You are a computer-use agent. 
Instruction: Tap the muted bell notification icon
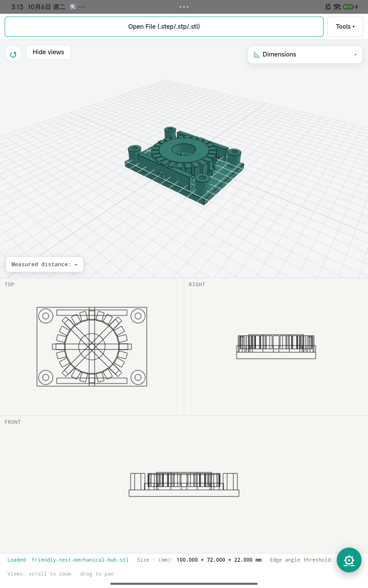328,7
